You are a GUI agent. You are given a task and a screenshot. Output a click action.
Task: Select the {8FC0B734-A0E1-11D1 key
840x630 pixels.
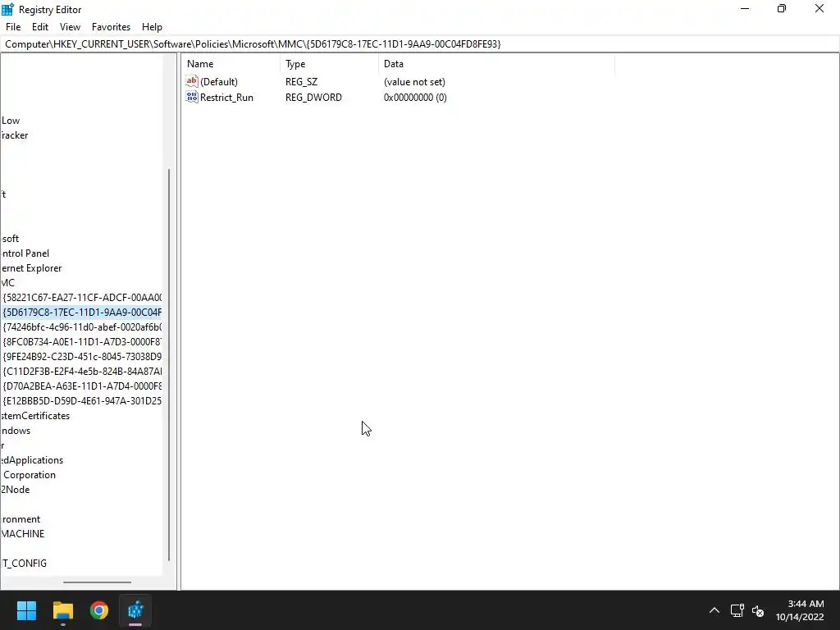[x=82, y=342]
